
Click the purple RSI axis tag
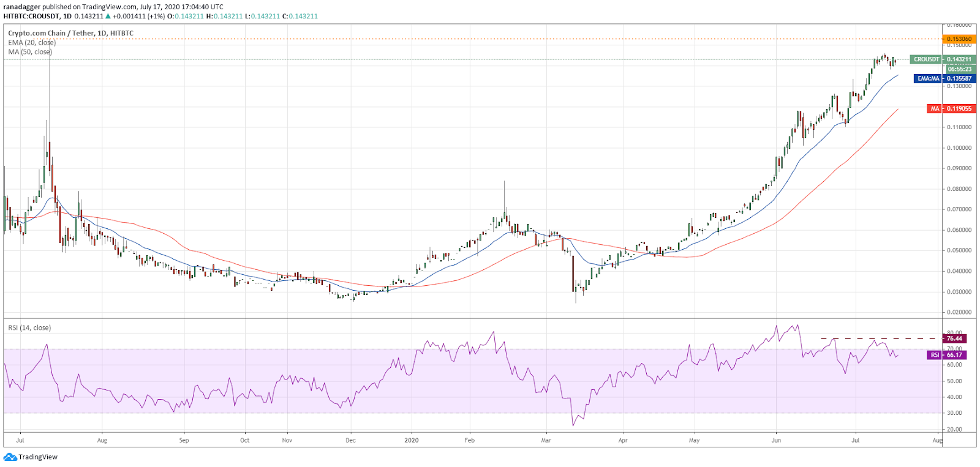coord(935,355)
